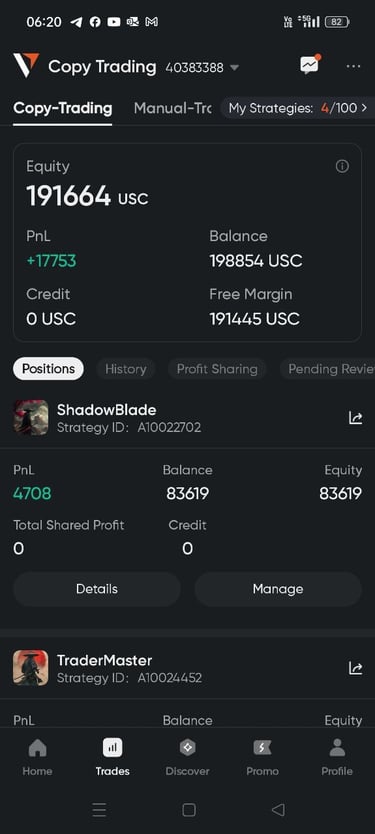Open the chat messages icon
Image resolution: width=375 pixels, height=834 pixels.
310,66
